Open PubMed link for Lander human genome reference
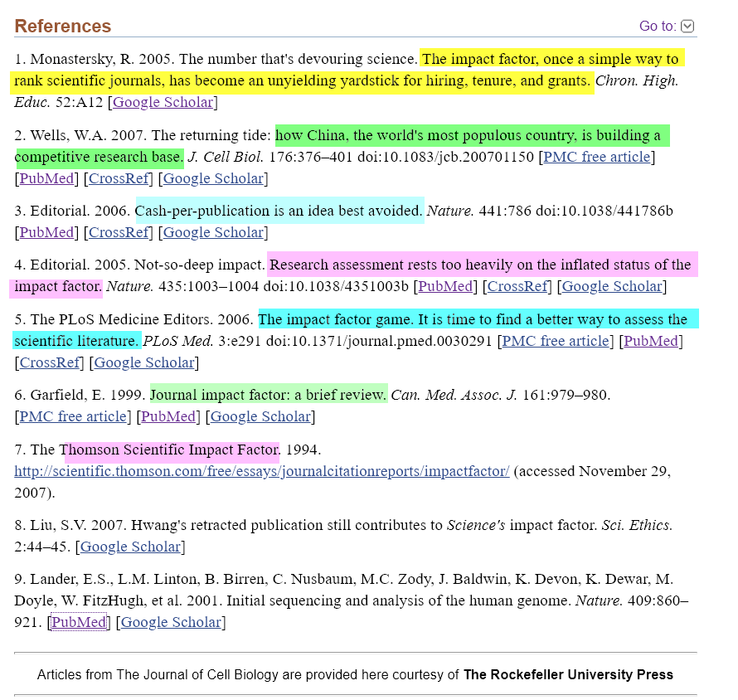Screen dimensions: 738x700 pos(79,622)
